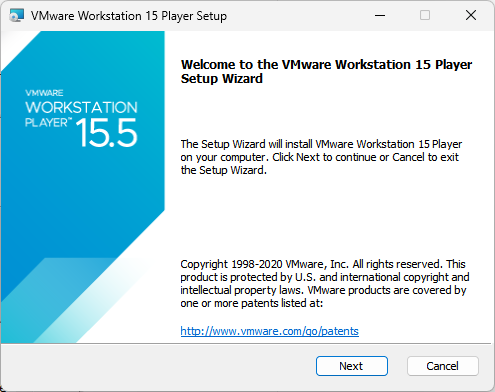The height and width of the screenshot is (392, 495).
Task: Click the Workstation Player 15.5 banner logo
Action: [x=81, y=118]
